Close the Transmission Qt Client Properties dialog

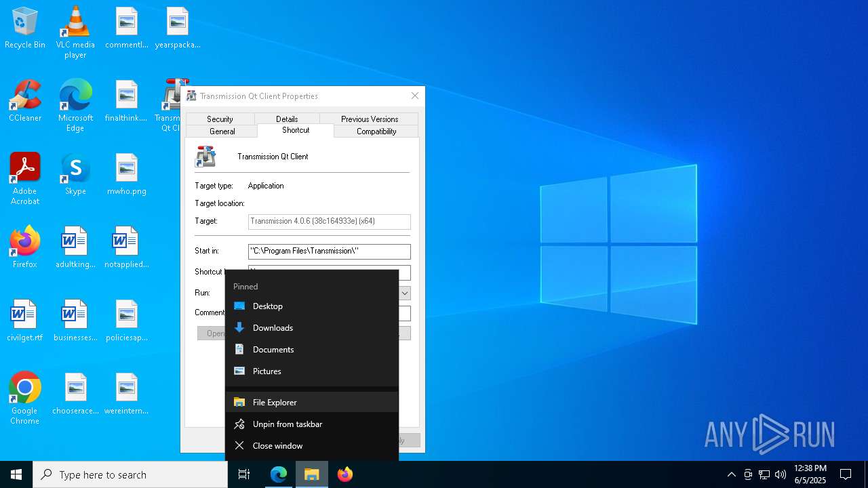pyautogui.click(x=414, y=96)
